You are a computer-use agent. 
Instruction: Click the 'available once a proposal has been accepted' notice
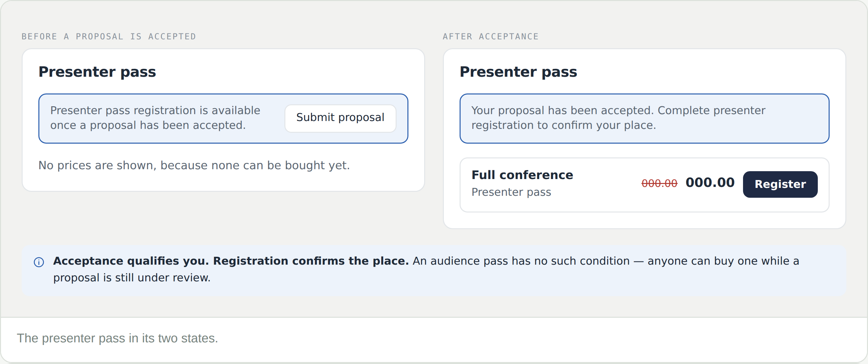(x=155, y=118)
